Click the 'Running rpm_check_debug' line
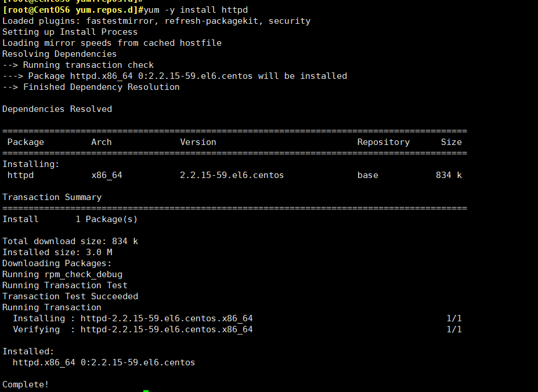This screenshot has height=392, width=538. pos(63,274)
